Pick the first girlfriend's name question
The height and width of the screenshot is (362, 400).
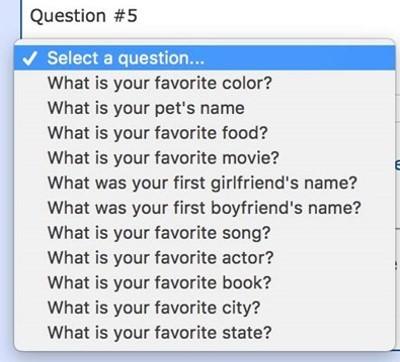point(204,183)
